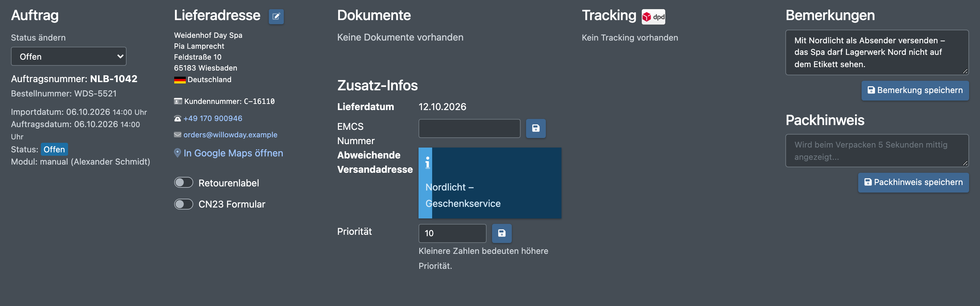The image size is (980, 306).
Task: Click the Importdatum 06.10.2026 line
Action: tap(79, 112)
